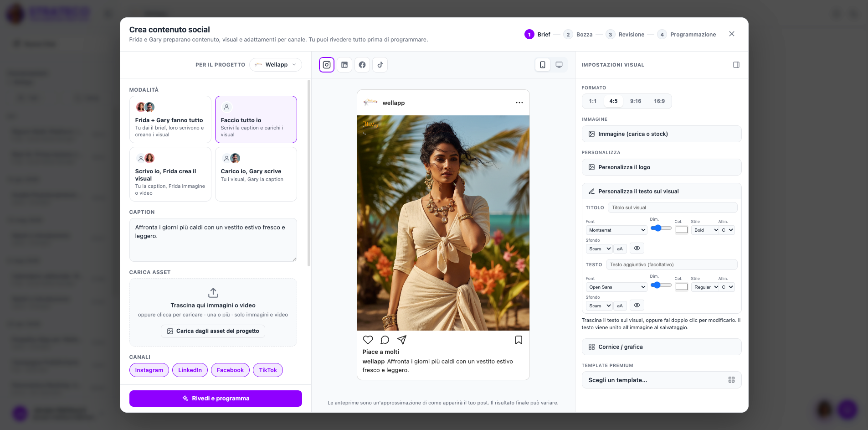Open the Regular style dropdown
Screen dimensions: 868x430
click(705, 287)
